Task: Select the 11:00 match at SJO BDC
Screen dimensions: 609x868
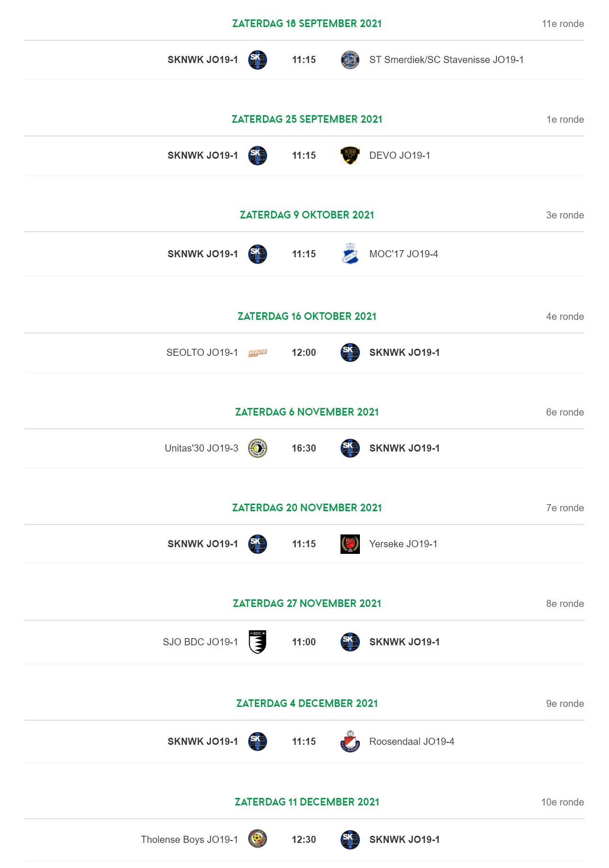Action: [304, 642]
